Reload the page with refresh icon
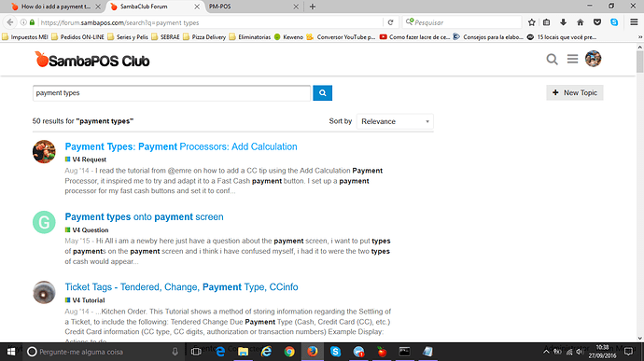 click(390, 22)
